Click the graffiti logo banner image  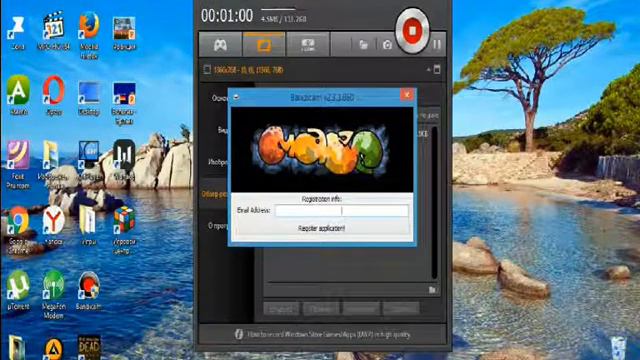pos(322,149)
